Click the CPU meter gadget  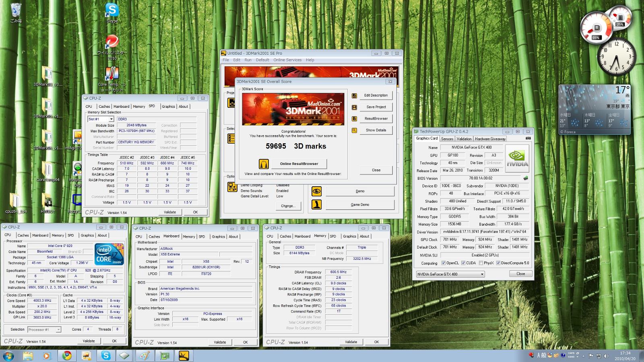597,27
